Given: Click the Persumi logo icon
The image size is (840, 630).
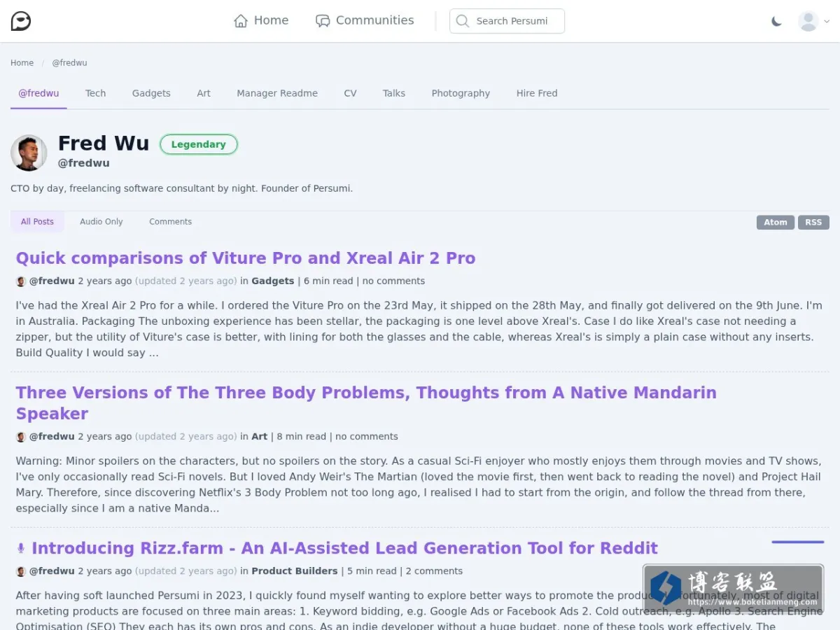Looking at the screenshot, I should click(21, 21).
